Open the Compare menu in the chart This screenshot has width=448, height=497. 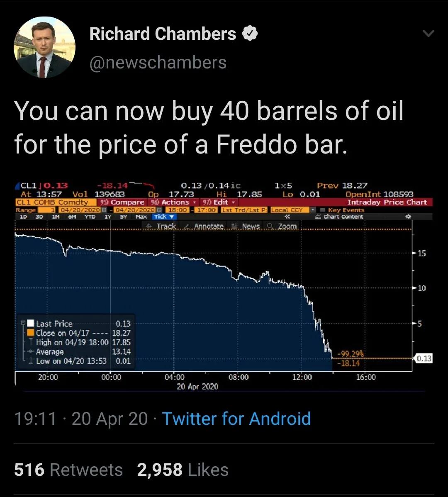(x=122, y=202)
